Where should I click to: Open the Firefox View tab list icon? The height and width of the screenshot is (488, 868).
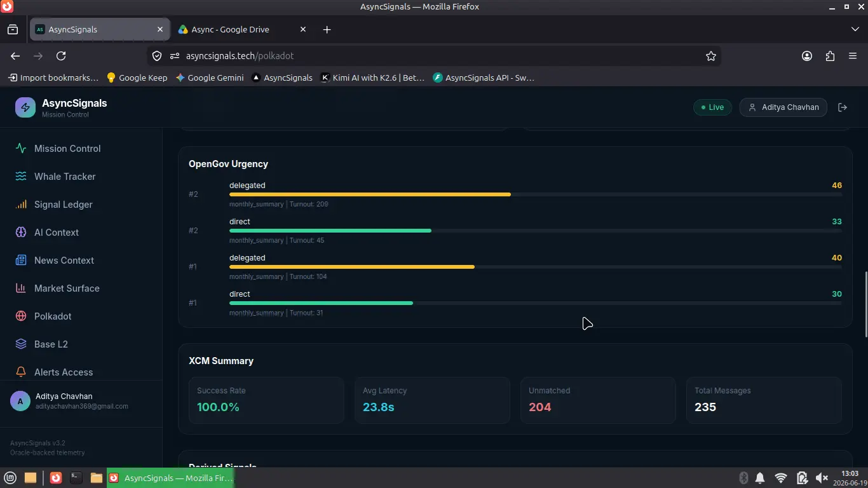point(13,29)
